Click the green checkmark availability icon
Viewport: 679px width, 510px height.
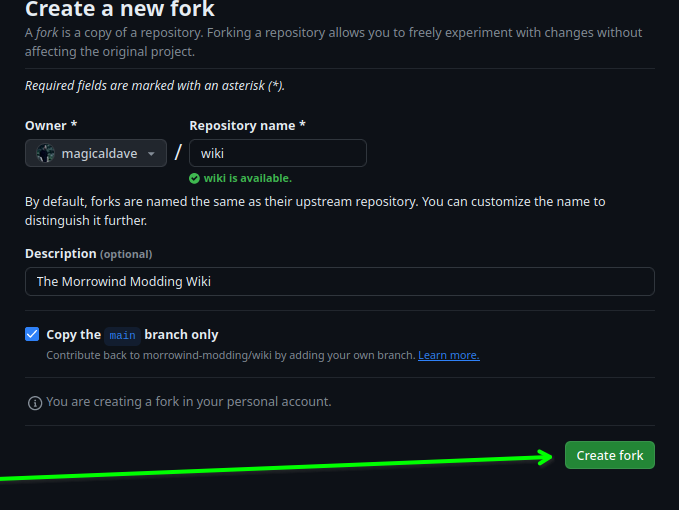pyautogui.click(x=194, y=178)
